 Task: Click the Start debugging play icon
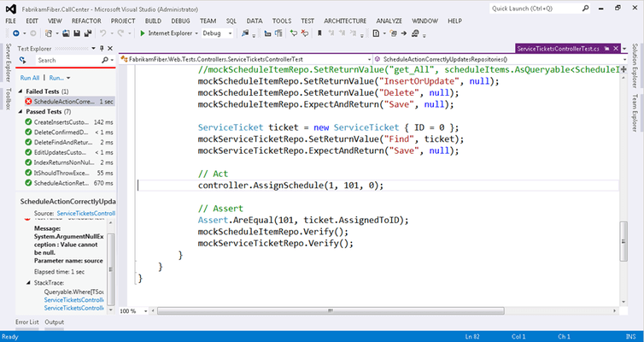143,33
